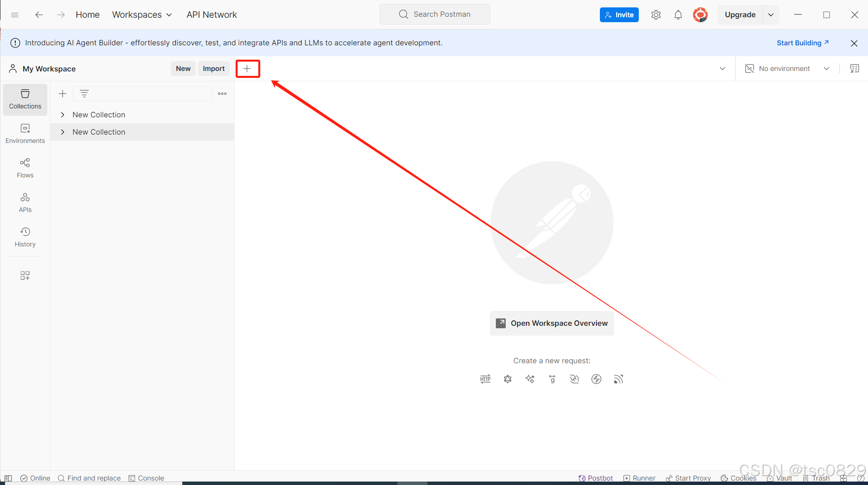Open the Runner
The width and height of the screenshot is (868, 485).
tap(639, 478)
